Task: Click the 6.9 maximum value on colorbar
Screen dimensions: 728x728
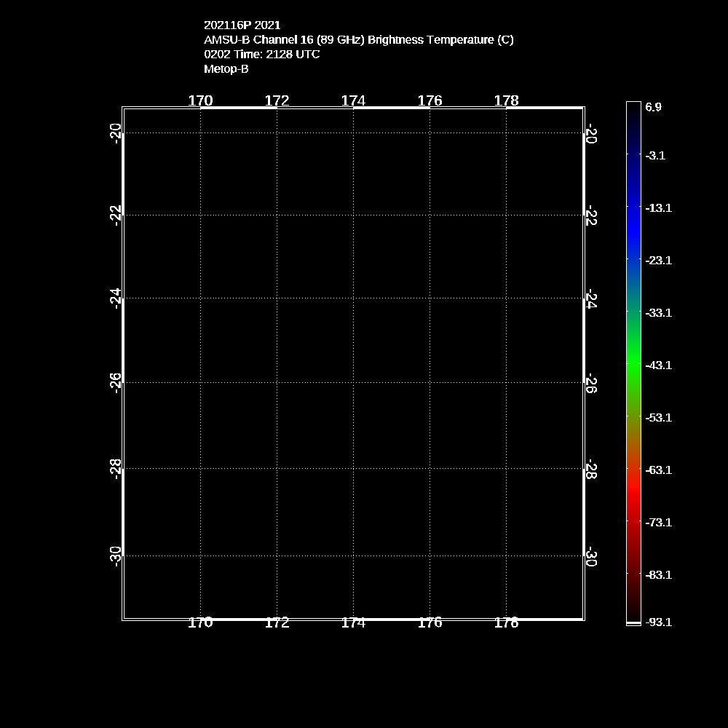Action: tap(653, 107)
